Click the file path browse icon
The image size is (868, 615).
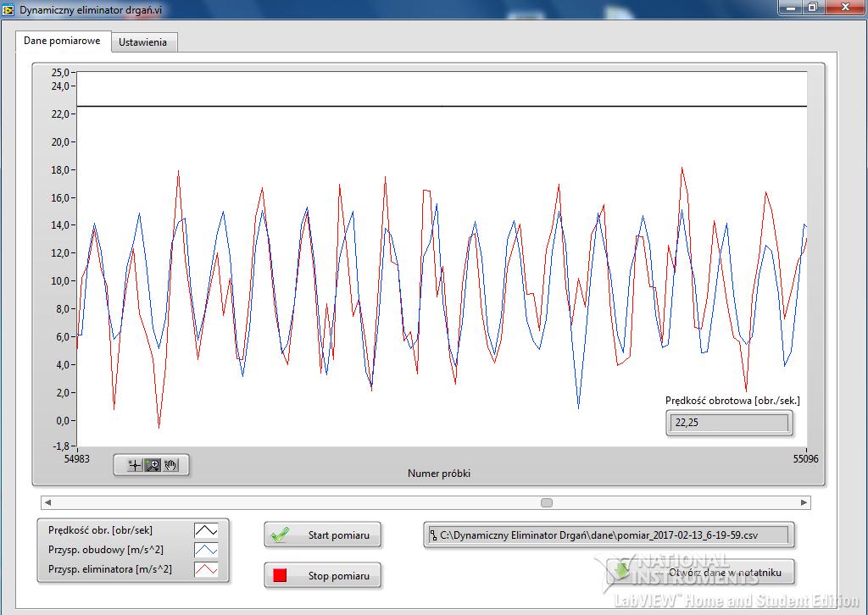pyautogui.click(x=433, y=535)
